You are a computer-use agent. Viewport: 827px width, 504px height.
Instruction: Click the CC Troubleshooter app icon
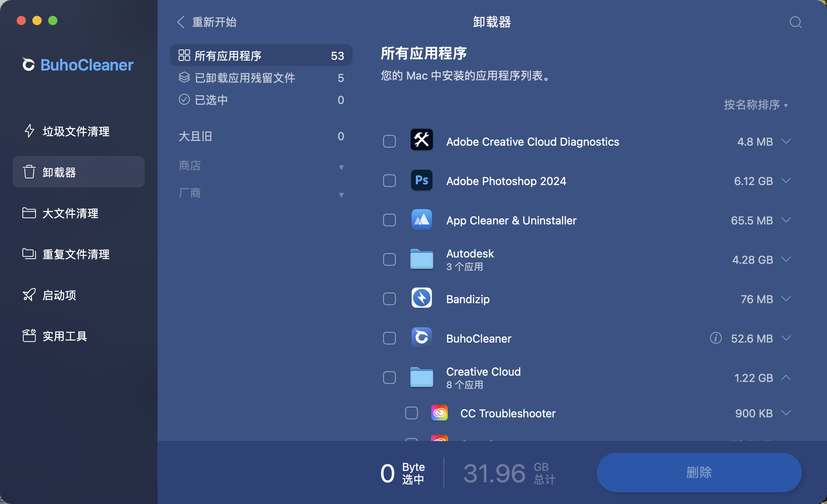439,413
